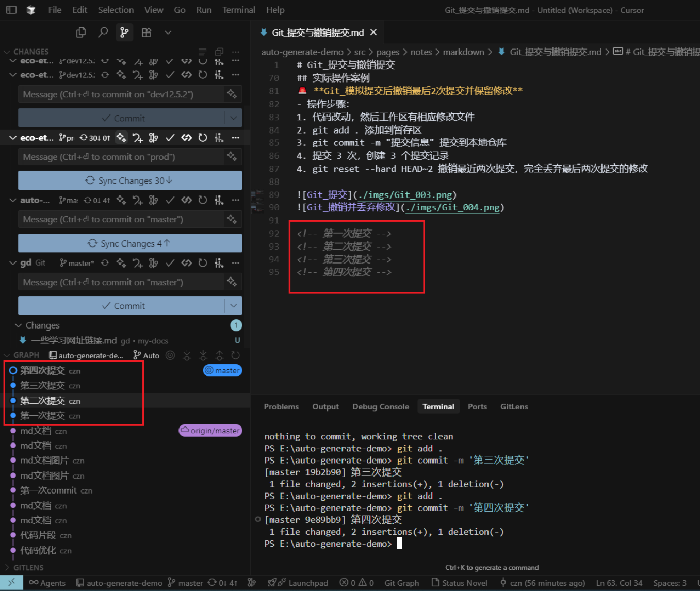Open the Extensions view icon

pos(146,32)
